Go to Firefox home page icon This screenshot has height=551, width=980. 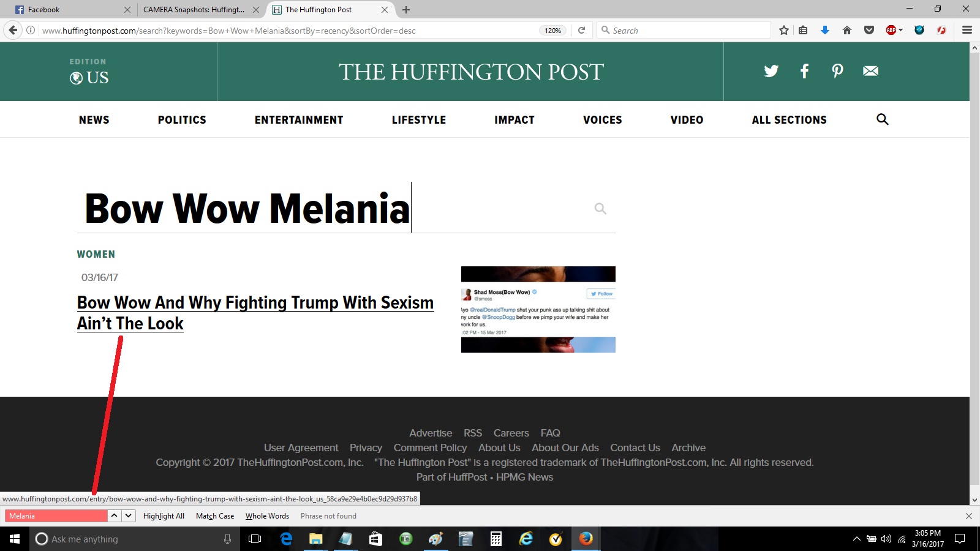(847, 31)
